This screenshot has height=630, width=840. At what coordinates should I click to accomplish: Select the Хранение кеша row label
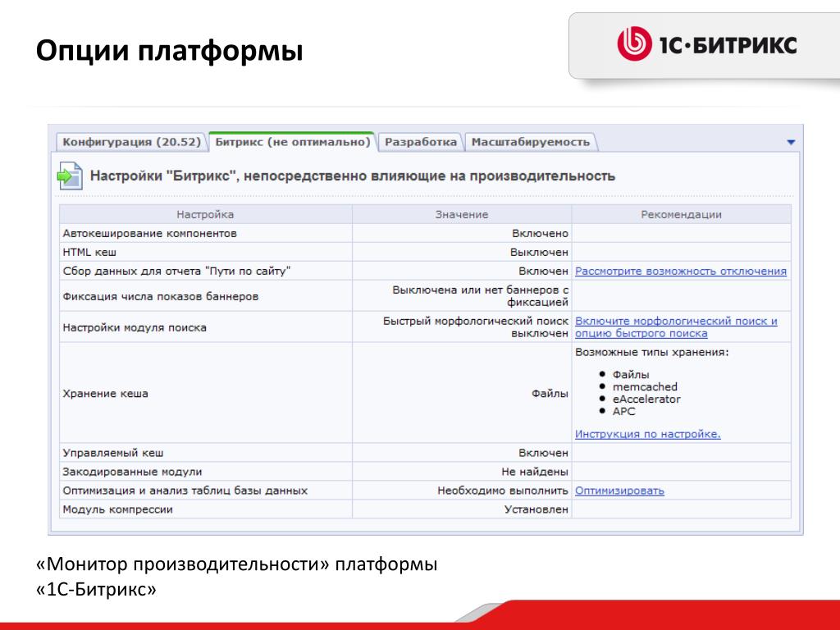[x=105, y=393]
